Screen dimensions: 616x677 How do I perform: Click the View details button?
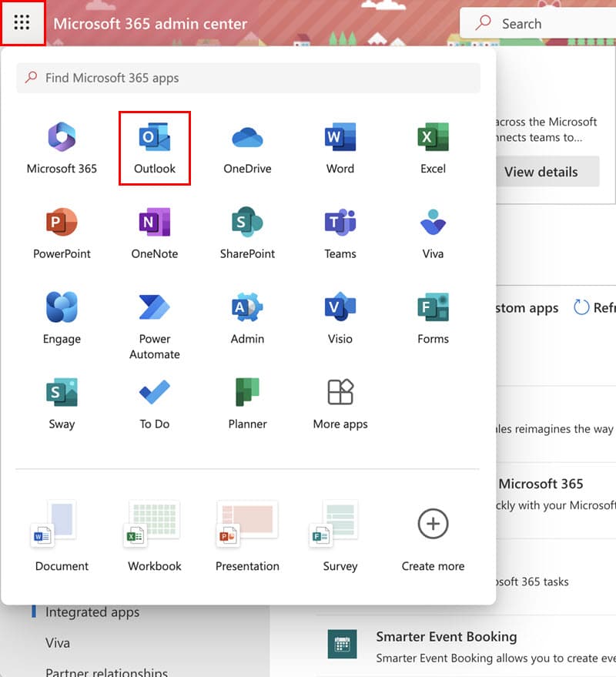(x=547, y=172)
